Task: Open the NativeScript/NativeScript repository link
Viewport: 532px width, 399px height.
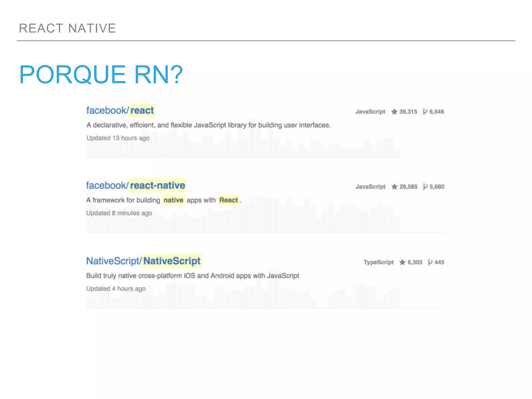Action: [x=143, y=261]
